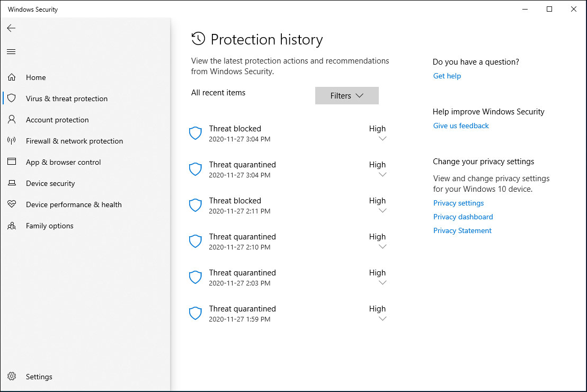Click the Account protection person icon

[12, 120]
